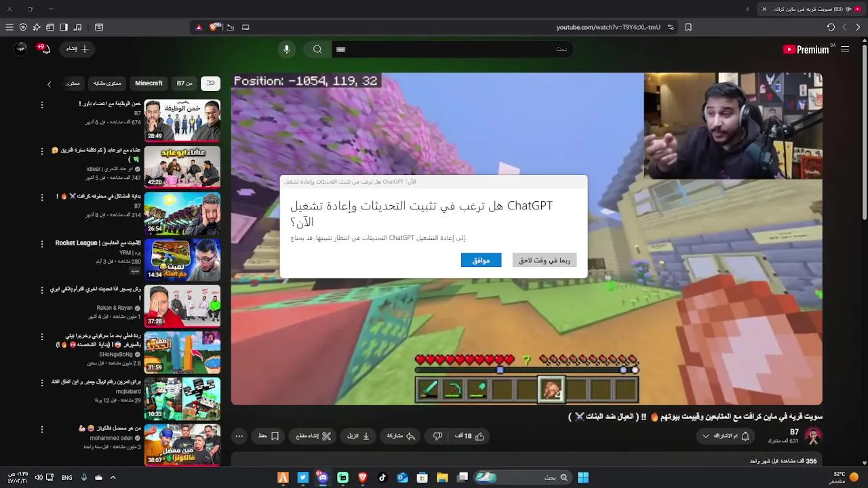Click the إنشاء create button
This screenshot has height=488, width=868.
(x=78, y=49)
